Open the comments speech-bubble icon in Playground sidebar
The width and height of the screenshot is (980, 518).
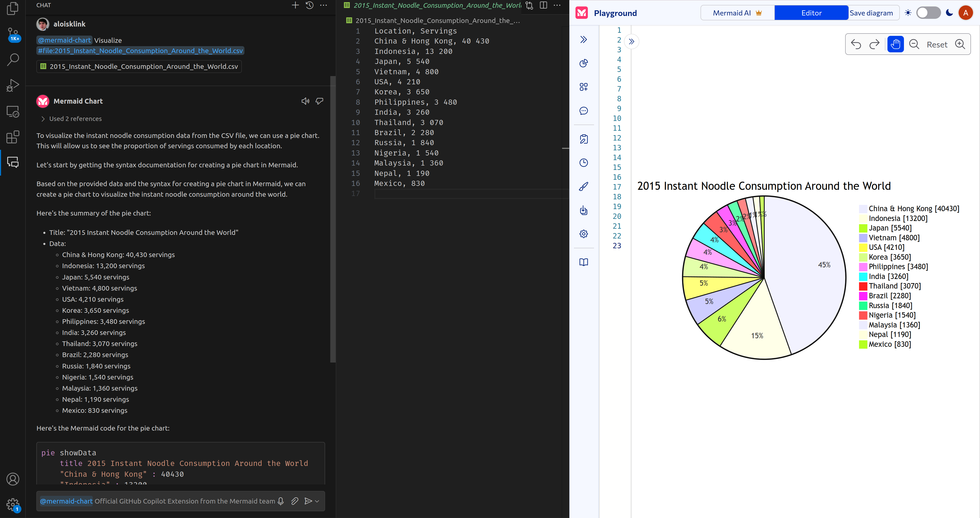click(583, 111)
